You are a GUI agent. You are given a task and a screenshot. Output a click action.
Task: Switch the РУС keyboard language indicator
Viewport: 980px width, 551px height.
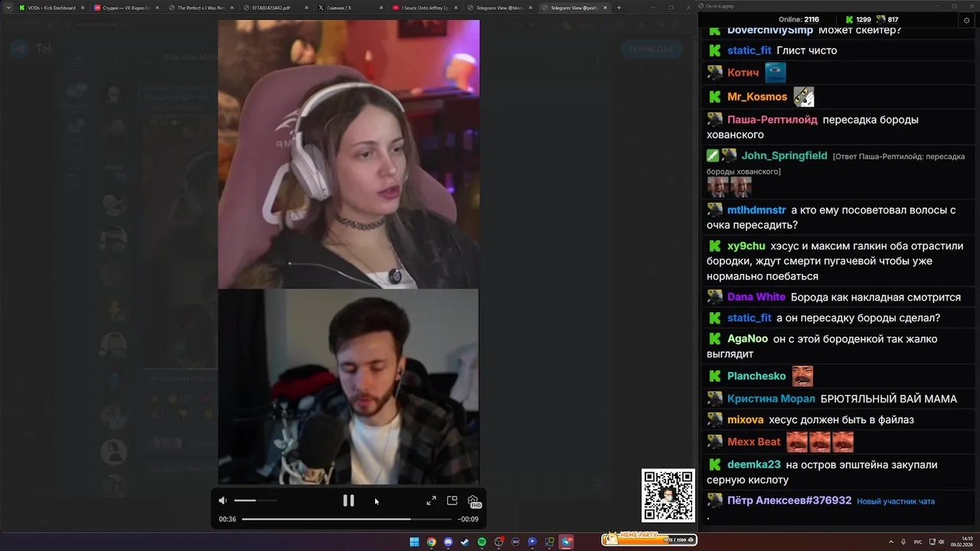click(918, 542)
